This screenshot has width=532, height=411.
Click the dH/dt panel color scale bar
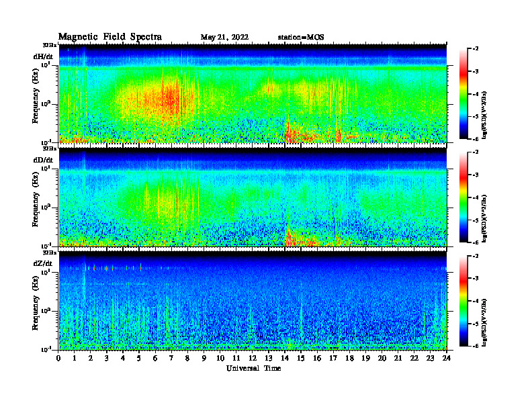point(463,94)
